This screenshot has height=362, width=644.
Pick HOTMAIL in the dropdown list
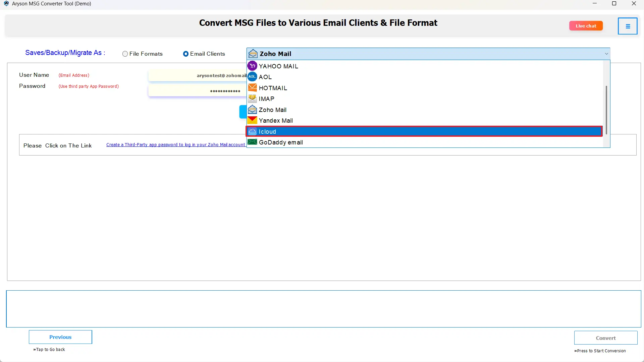[425, 88]
